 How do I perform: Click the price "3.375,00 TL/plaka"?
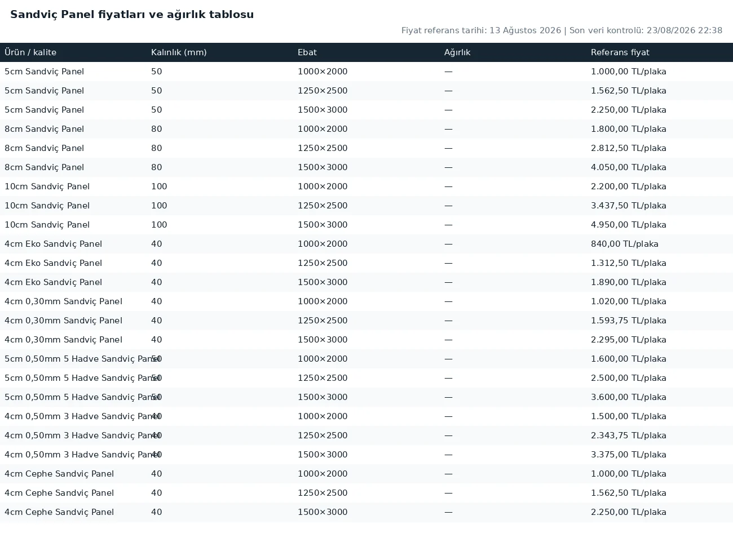tap(629, 455)
